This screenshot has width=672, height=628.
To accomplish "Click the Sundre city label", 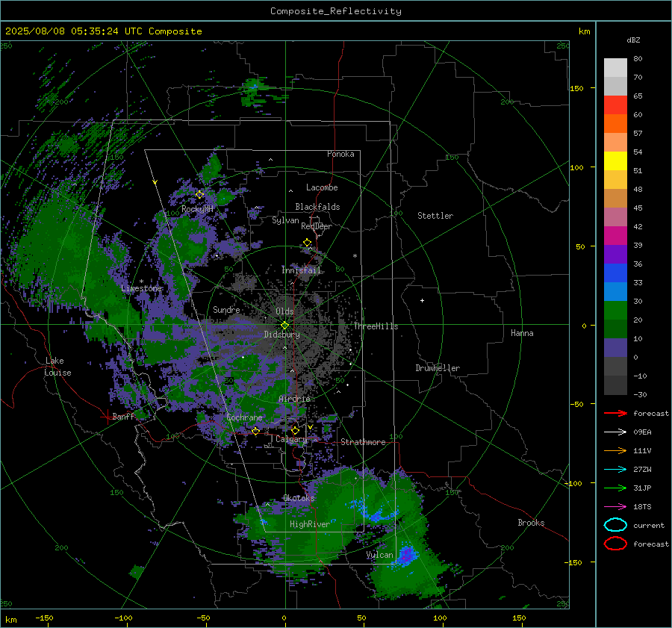I will point(226,309).
